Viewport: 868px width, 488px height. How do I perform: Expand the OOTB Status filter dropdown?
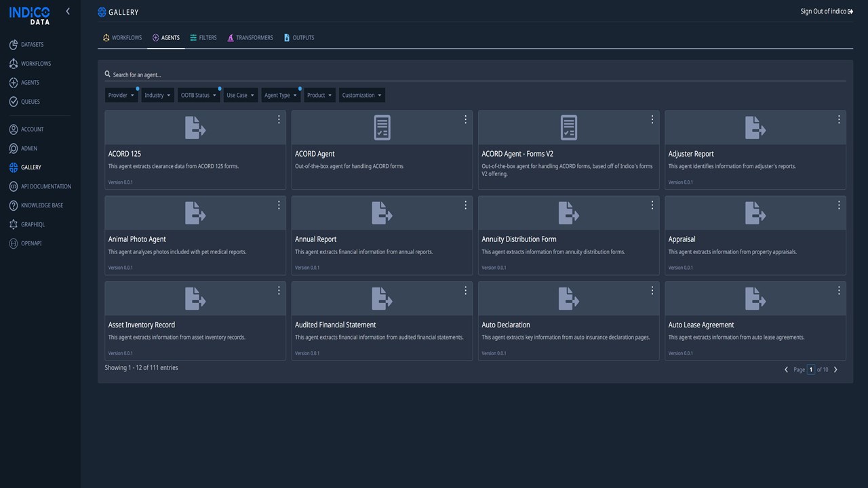point(199,96)
